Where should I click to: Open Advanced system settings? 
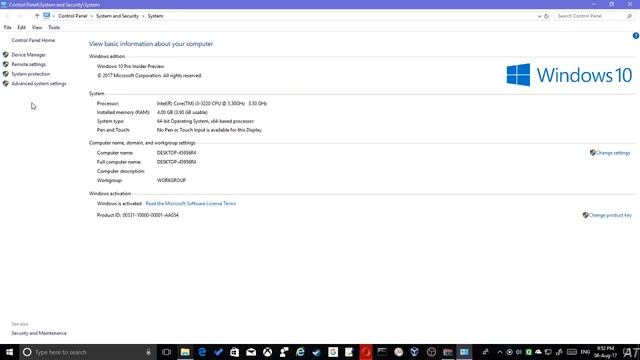[x=39, y=84]
